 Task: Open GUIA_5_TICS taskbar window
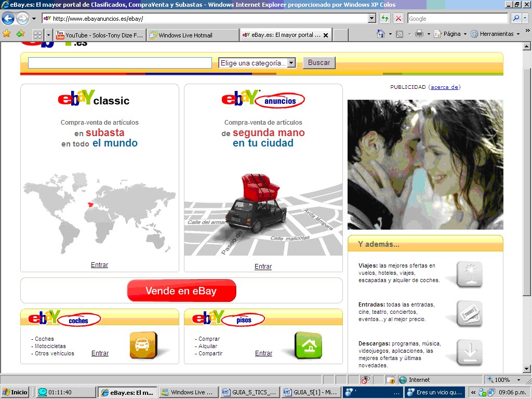pyautogui.click(x=250, y=392)
